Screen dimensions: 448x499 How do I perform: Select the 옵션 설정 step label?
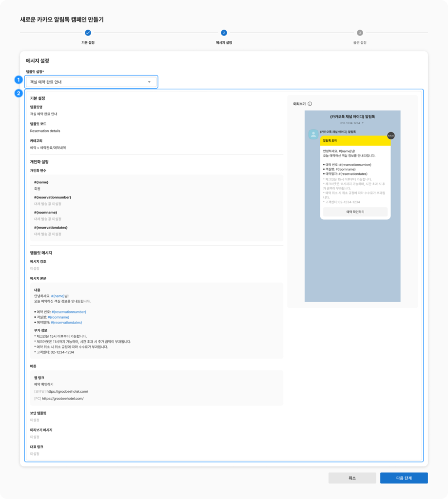pyautogui.click(x=360, y=43)
